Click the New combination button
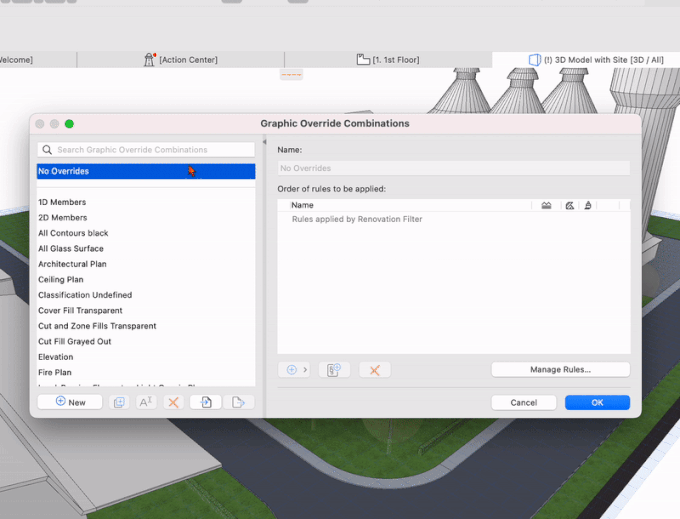This screenshot has height=519, width=680. coord(70,402)
